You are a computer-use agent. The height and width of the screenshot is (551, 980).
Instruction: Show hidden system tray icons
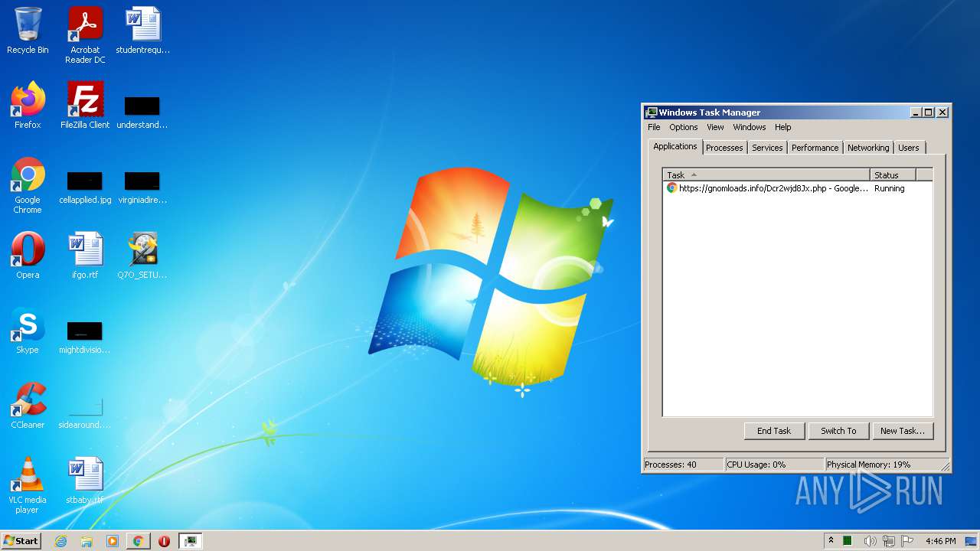click(x=831, y=541)
